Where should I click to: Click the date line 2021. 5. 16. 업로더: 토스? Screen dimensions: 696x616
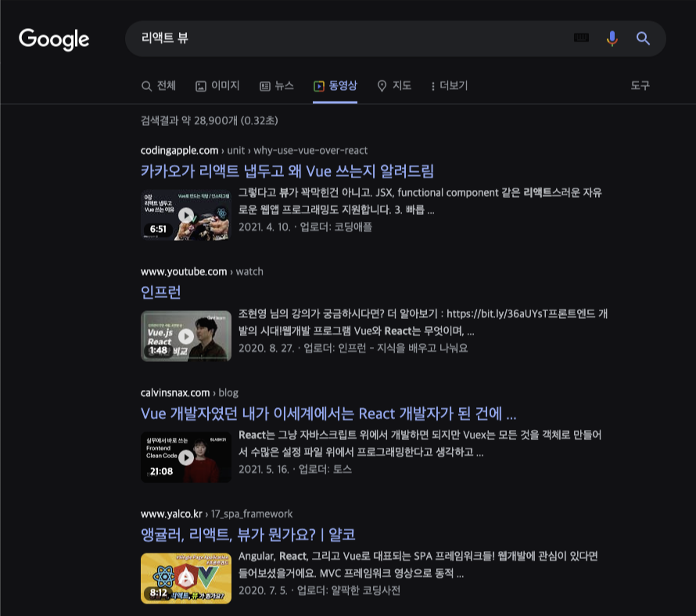click(295, 470)
